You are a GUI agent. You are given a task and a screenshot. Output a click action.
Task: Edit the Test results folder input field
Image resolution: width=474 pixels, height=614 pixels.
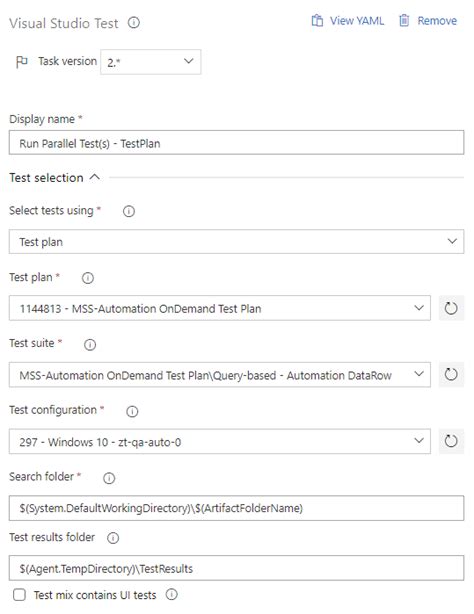237,568
